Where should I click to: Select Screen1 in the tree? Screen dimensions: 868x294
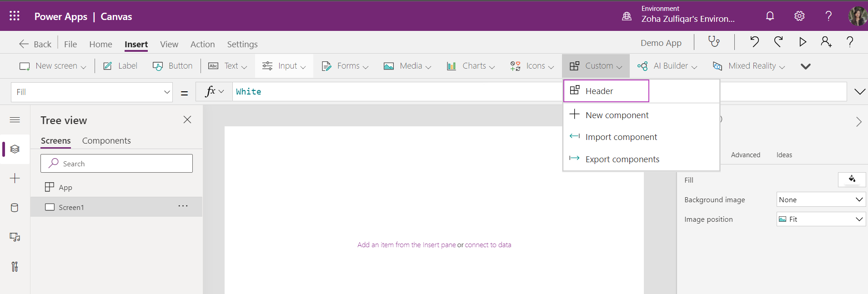(x=116, y=207)
